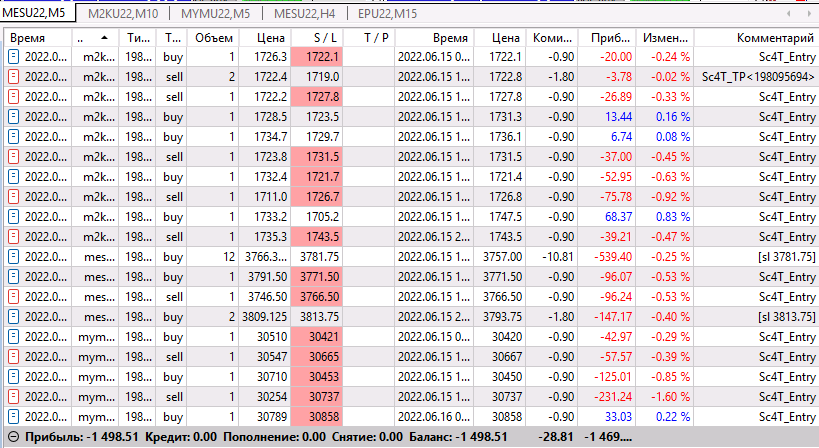Switch to MYMU22,M5 chart tab
Image resolution: width=819 pixels, height=448 pixels.
pyautogui.click(x=215, y=14)
